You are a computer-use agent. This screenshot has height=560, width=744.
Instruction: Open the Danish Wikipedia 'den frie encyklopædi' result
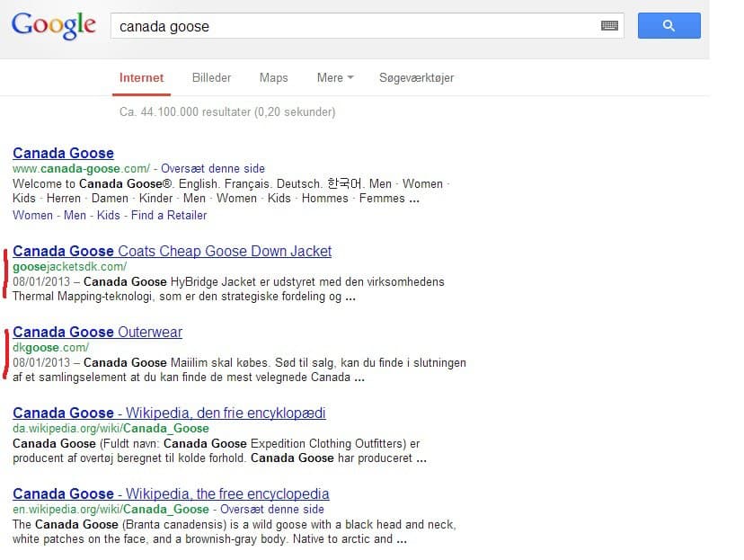click(x=169, y=413)
